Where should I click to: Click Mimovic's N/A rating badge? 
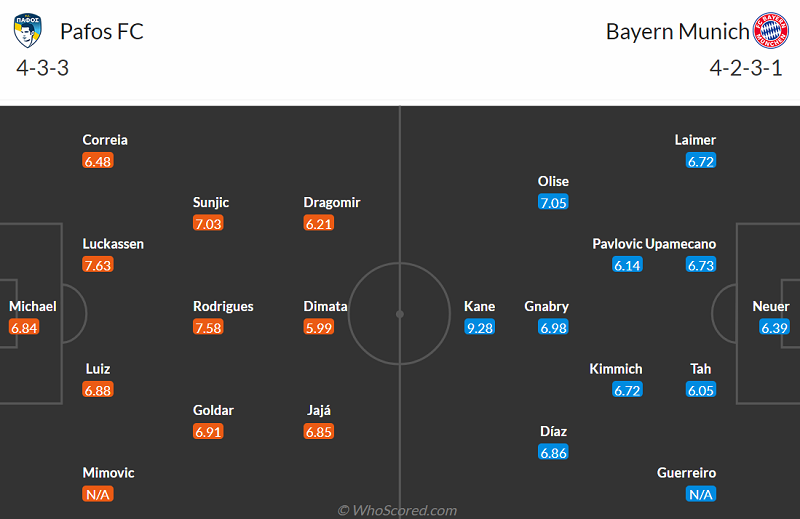98,494
